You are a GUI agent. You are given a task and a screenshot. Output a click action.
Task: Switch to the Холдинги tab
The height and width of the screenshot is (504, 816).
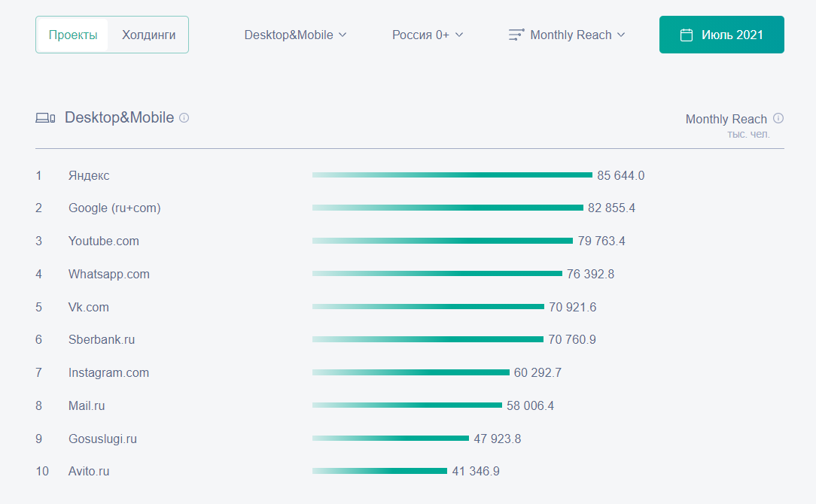[149, 35]
